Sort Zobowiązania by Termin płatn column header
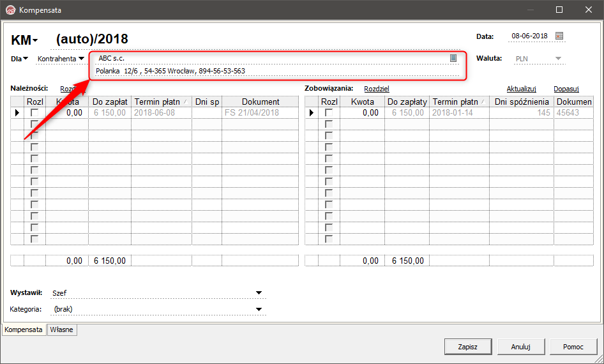The height and width of the screenshot is (364, 604). [459, 102]
